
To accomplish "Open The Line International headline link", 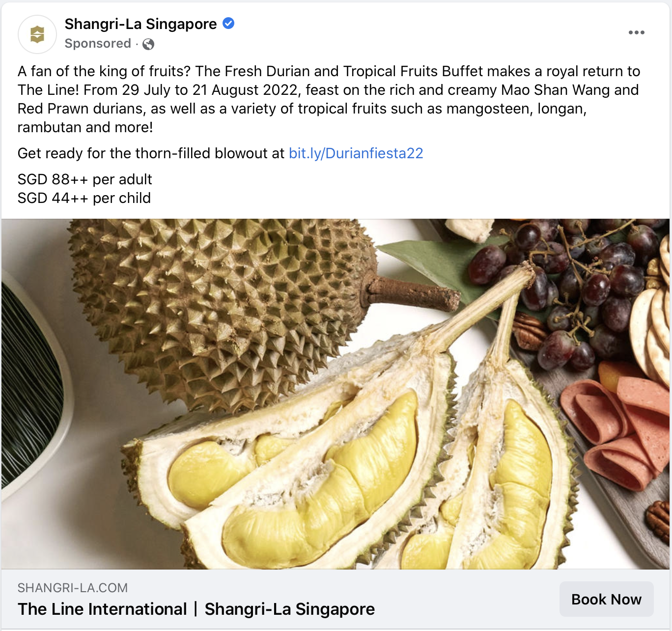I will (196, 609).
